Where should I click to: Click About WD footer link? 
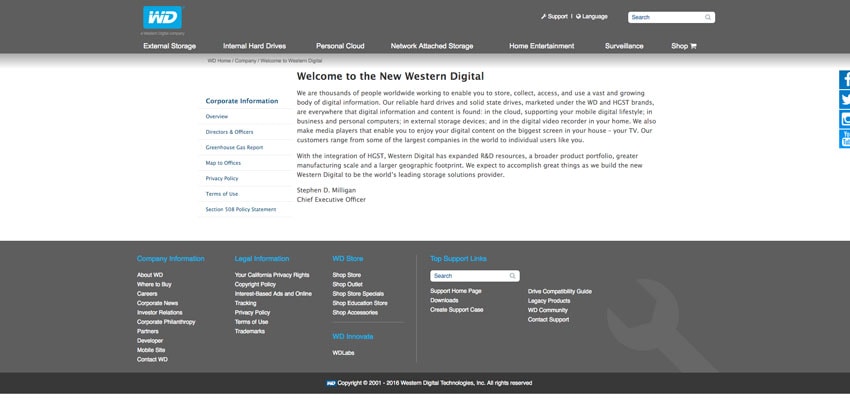(x=150, y=275)
